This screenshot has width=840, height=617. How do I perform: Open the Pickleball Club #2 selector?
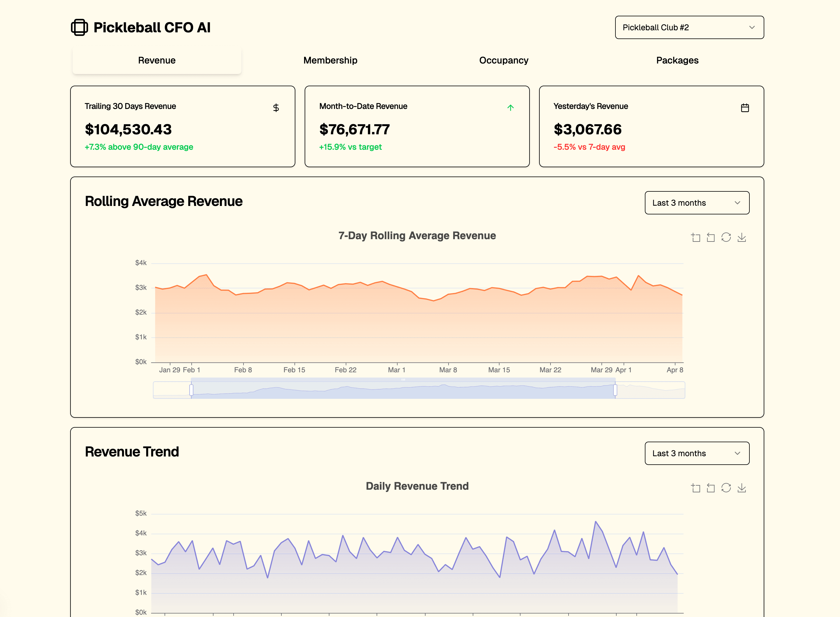point(689,27)
